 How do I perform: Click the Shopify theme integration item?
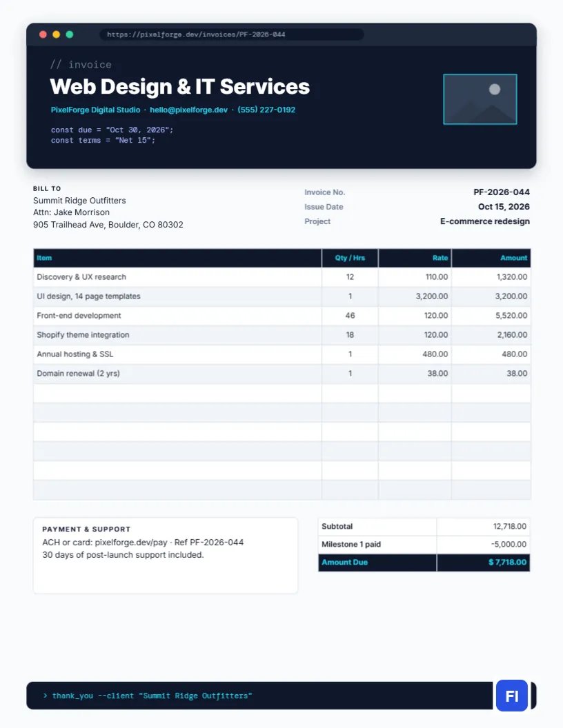(83, 335)
